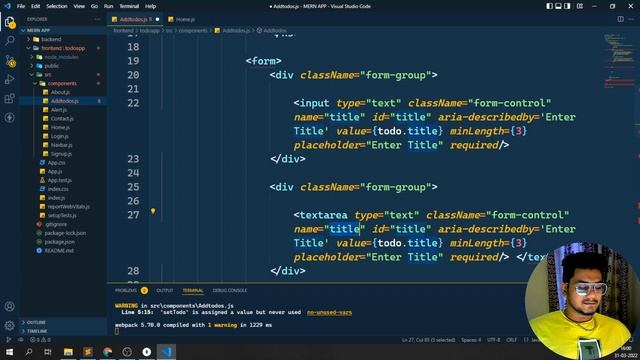Click the UTF-8 encoding status

tap(493, 340)
